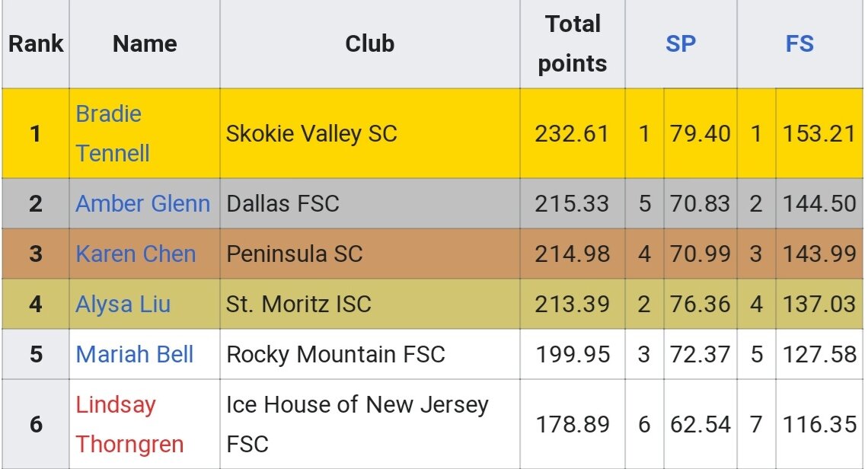Click the FS column header link

[799, 43]
